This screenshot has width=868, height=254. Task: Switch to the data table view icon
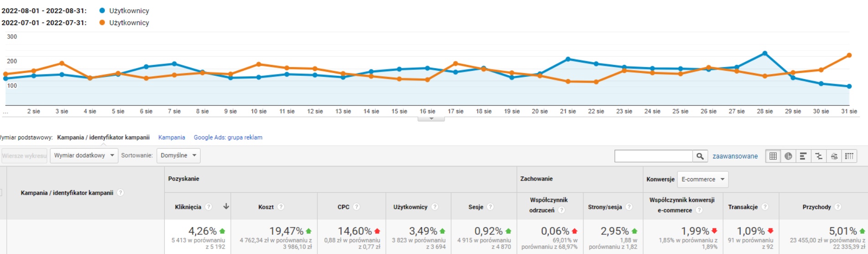pos(773,156)
